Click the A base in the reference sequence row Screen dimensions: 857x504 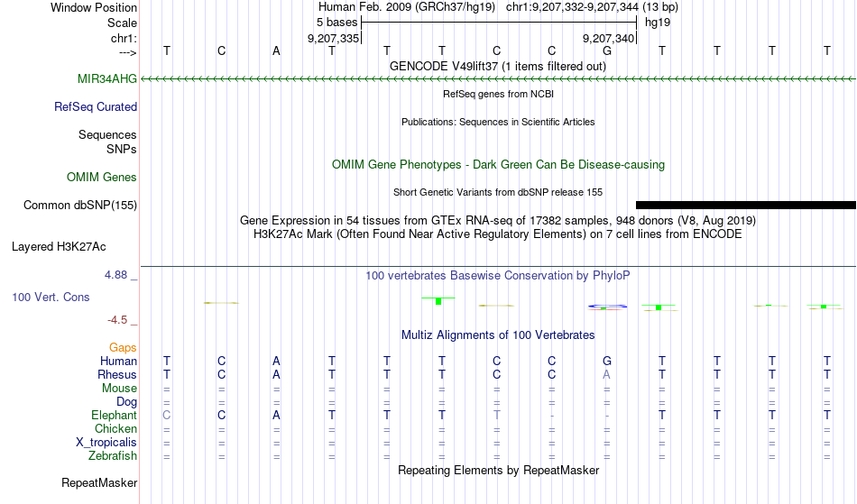(x=277, y=50)
